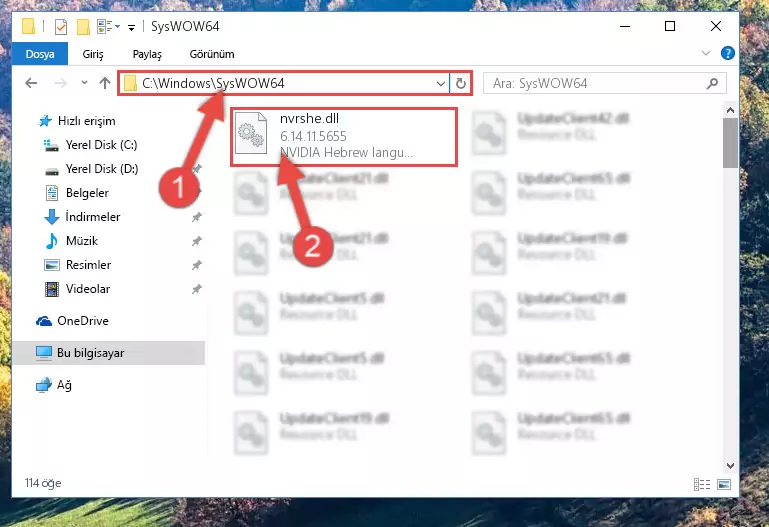769x527 pixels.
Task: Click the folder icon in title bar
Action: click(x=28, y=26)
